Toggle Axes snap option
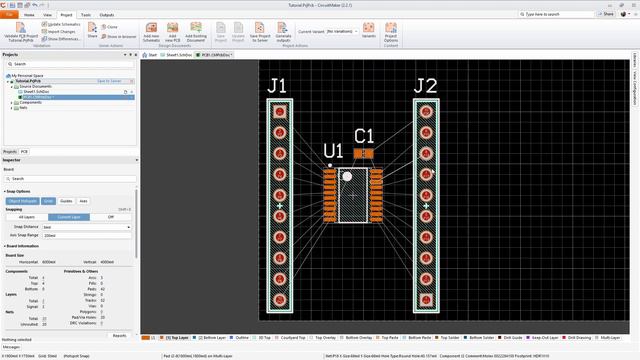This screenshot has height=360, width=640. (x=83, y=201)
